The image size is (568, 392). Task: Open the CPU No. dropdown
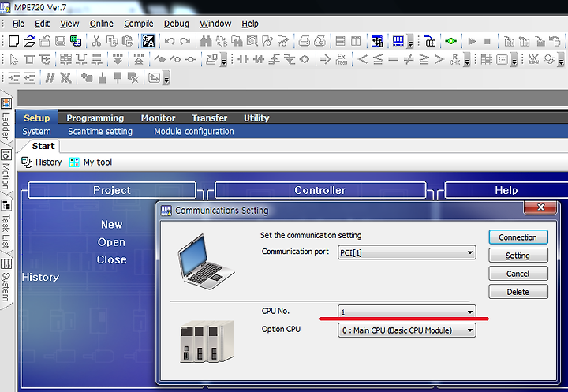tap(406, 312)
